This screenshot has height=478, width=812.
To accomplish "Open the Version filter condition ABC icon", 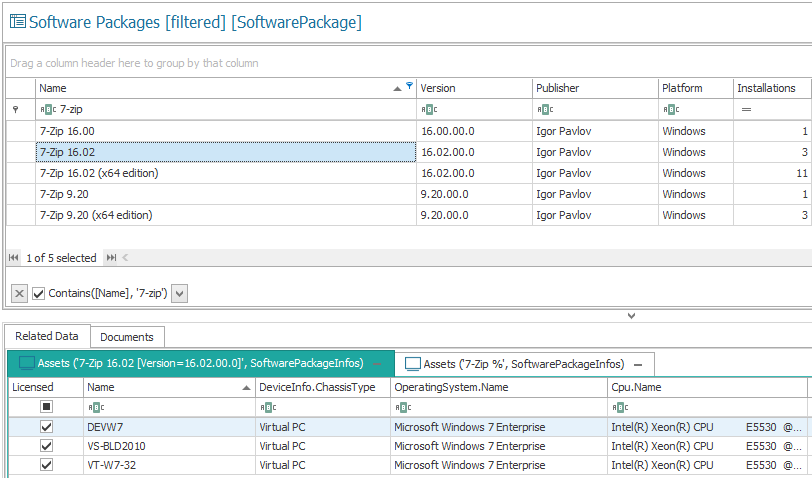I will 429,109.
